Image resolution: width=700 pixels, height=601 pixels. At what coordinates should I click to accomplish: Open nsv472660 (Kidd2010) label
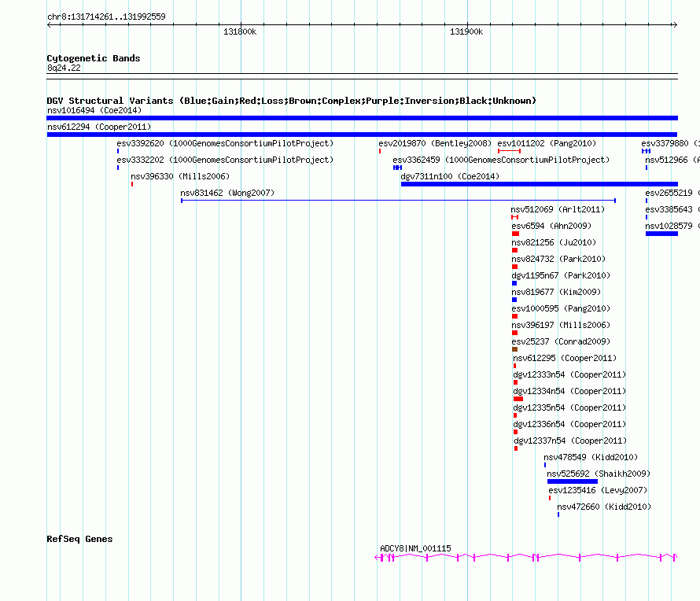[x=604, y=507]
